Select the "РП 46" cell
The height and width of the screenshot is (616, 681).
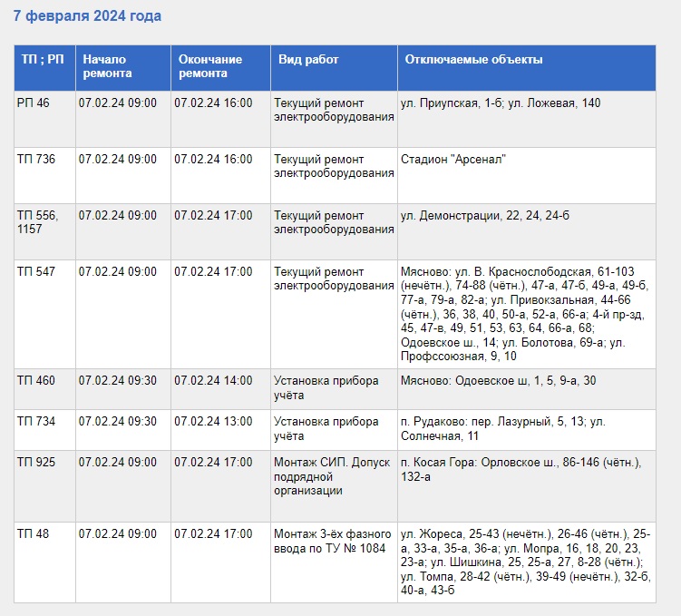pyautogui.click(x=34, y=103)
